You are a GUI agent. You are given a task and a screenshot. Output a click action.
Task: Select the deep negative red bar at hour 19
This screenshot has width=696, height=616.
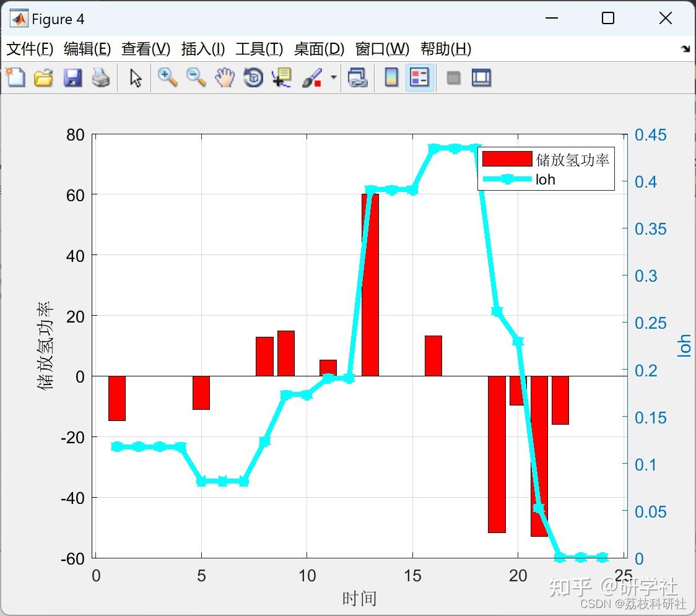(497, 454)
